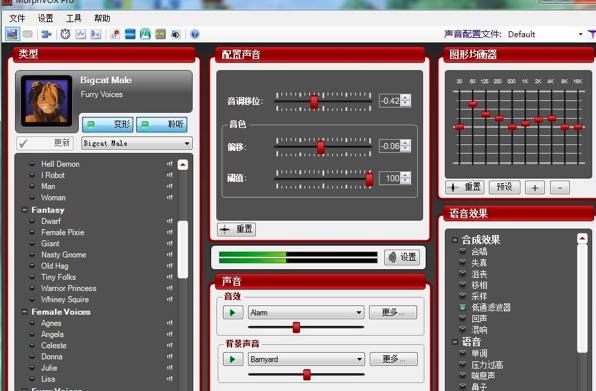The image size is (596, 391).
Task: Enable the 回声 echo effect
Action: [463, 318]
